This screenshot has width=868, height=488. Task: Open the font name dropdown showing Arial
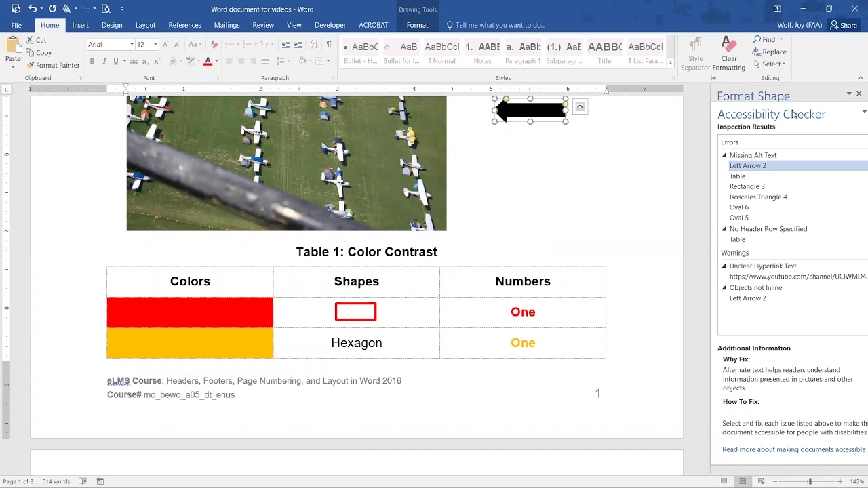coord(131,45)
